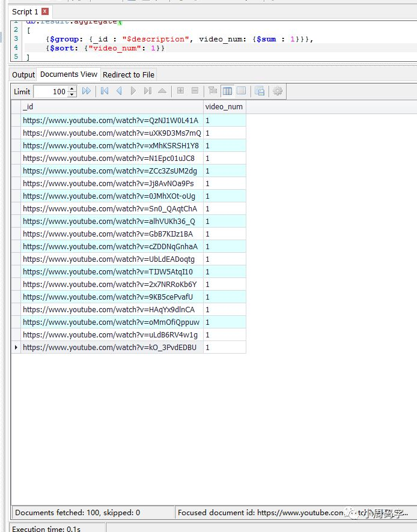Select row with URL ending xMhKSRSH1Y8
This screenshot has height=532, width=417.
112,145
